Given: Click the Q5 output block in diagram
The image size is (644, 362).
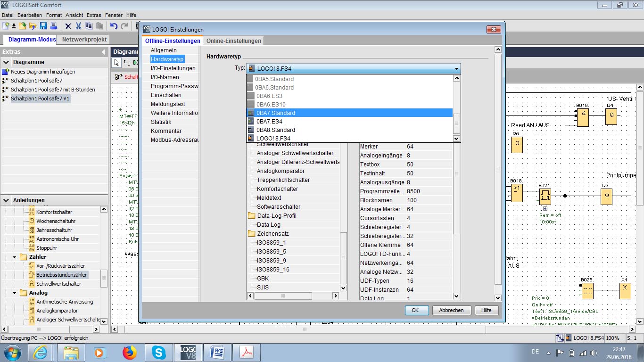Looking at the screenshot, I should 517,145.
